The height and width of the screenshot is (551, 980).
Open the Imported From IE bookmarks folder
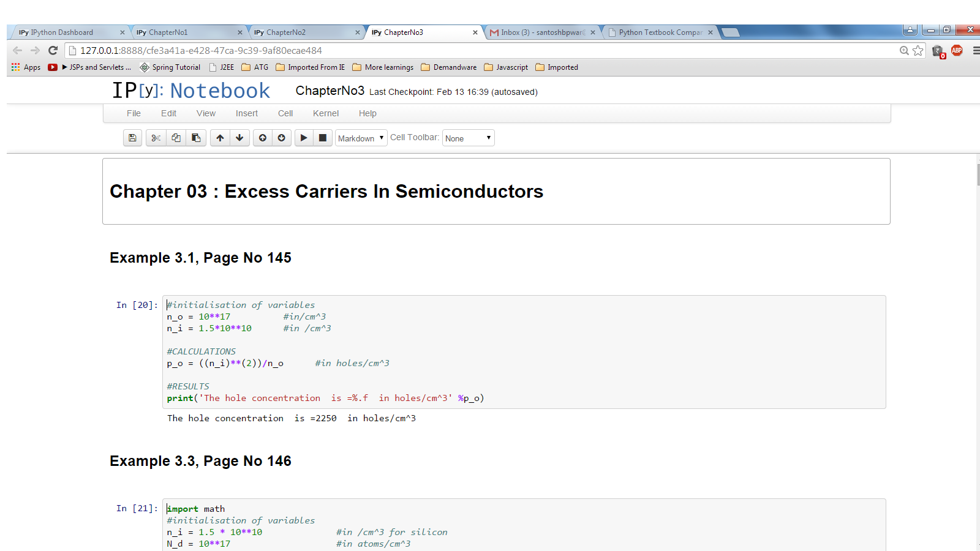(x=311, y=67)
